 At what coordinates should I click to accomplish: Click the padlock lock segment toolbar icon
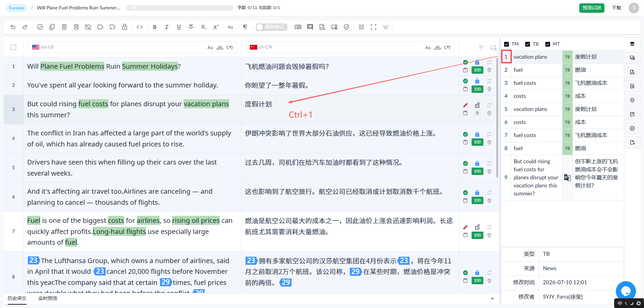pos(124,27)
